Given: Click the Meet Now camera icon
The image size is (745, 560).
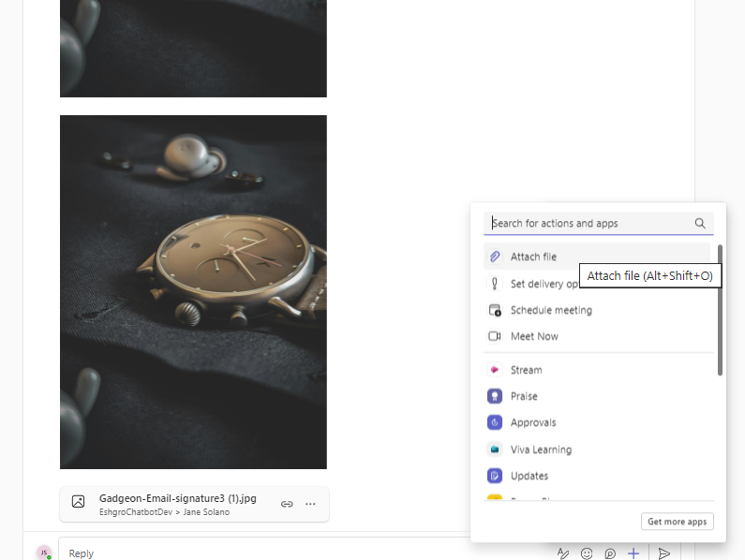Looking at the screenshot, I should point(495,336).
